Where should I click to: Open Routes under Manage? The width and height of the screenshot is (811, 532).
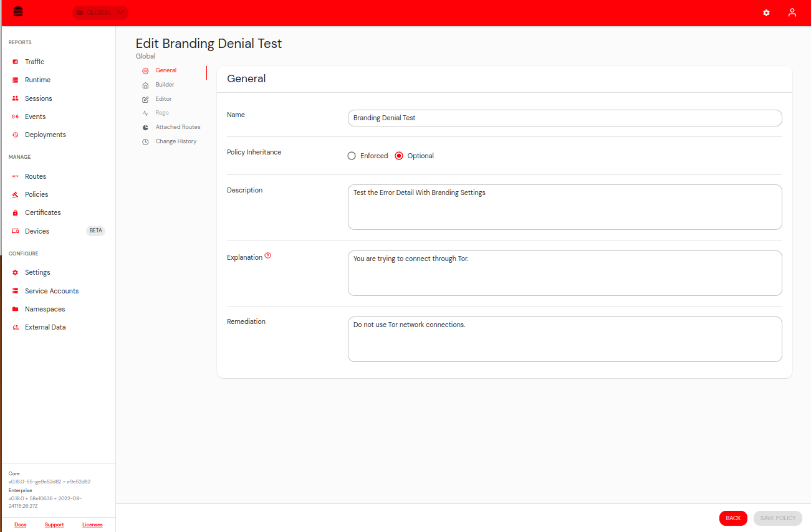[x=35, y=176]
